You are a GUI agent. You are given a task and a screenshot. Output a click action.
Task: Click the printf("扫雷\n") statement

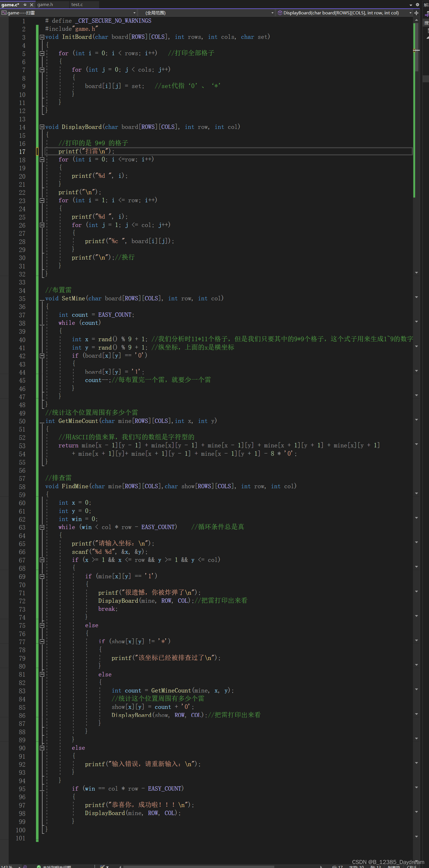[87, 151]
